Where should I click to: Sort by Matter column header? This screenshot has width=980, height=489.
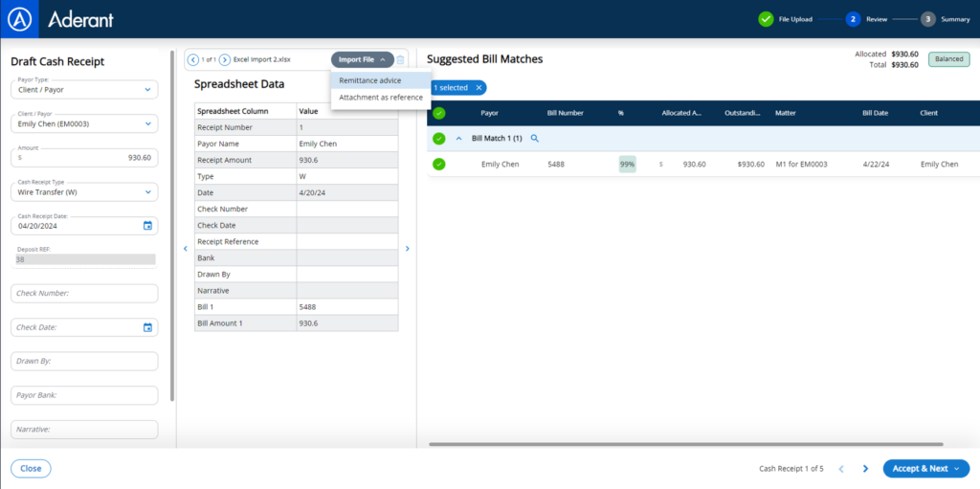click(x=786, y=113)
